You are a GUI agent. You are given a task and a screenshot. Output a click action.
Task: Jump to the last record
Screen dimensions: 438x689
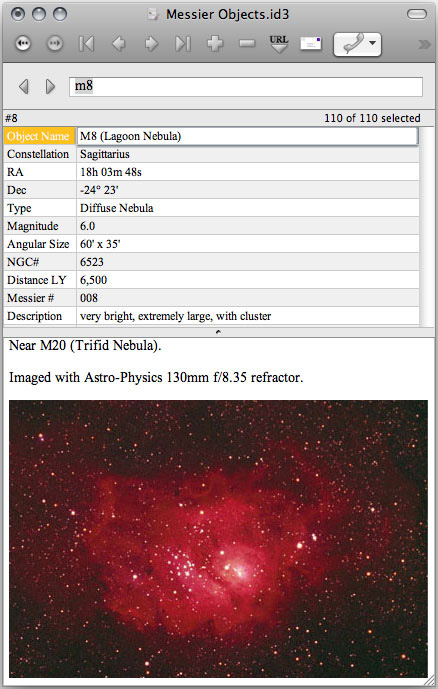(183, 44)
